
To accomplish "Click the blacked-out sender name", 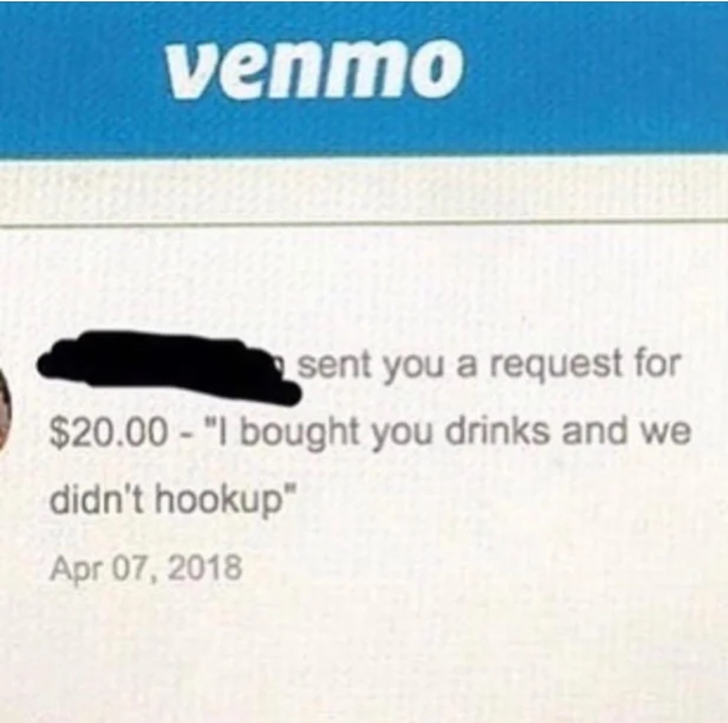I will coord(169,368).
